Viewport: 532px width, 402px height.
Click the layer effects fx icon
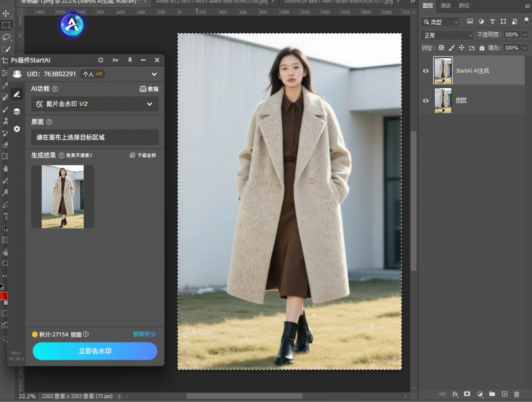tap(455, 394)
